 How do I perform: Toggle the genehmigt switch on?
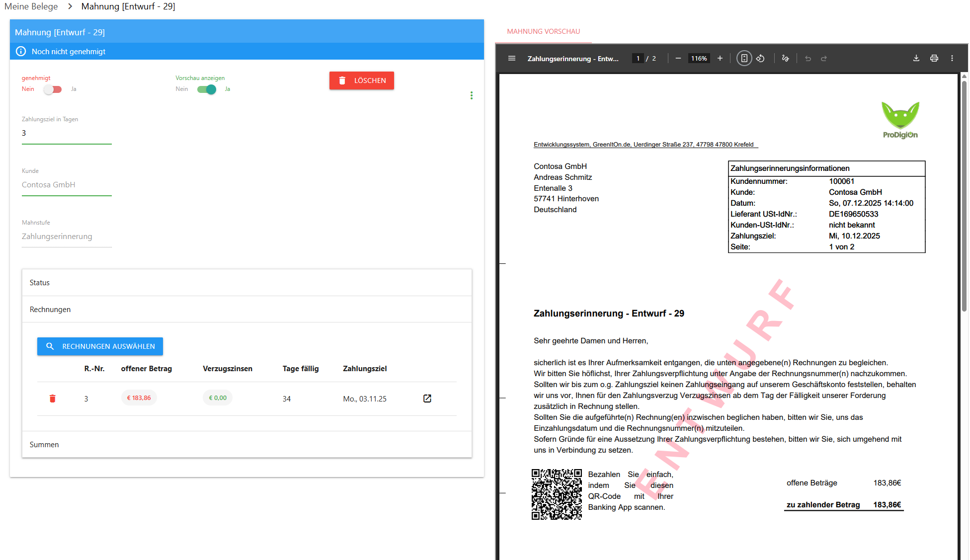53,89
